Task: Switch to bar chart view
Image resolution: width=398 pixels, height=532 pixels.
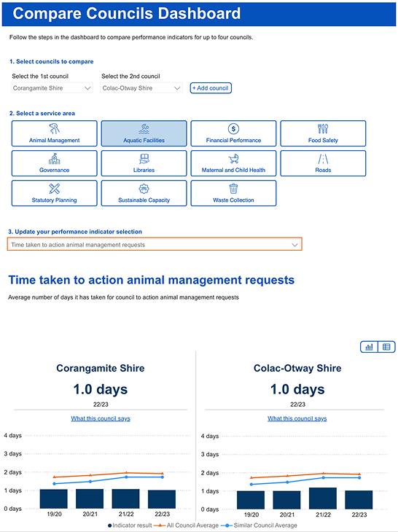Action: coord(369,347)
